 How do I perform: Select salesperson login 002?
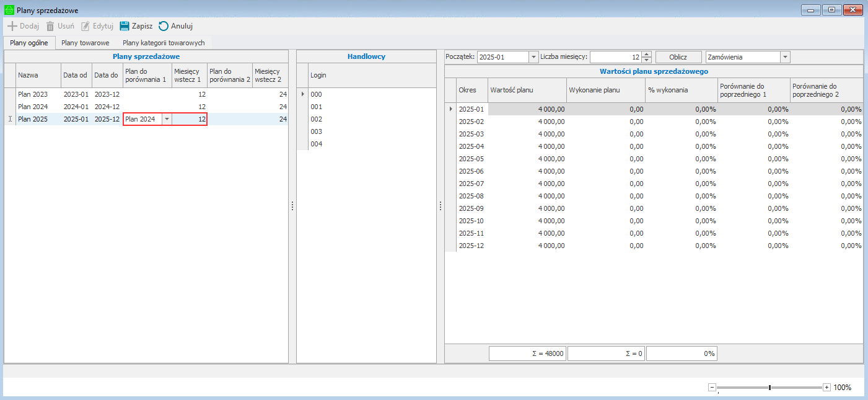coord(317,119)
